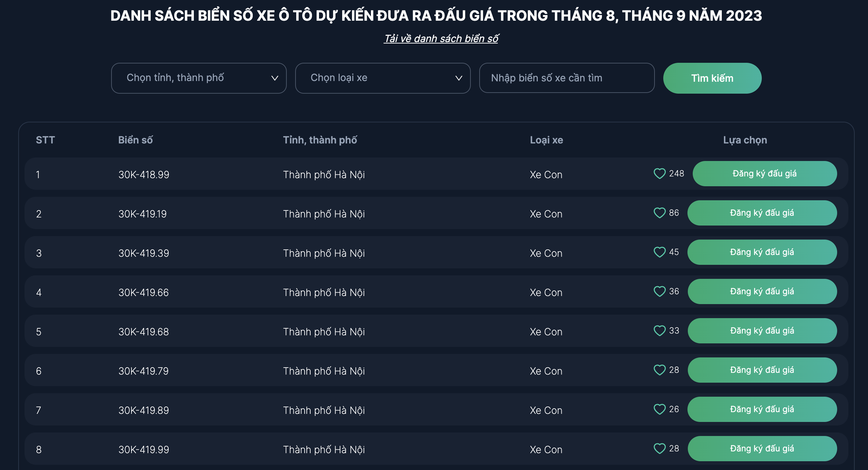Register auction for plate 30K-419.39
This screenshot has height=470, width=868.
[762, 252]
